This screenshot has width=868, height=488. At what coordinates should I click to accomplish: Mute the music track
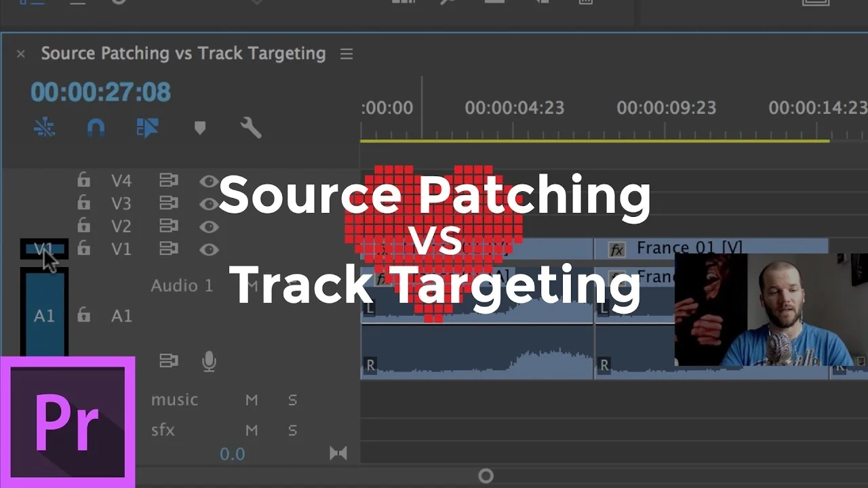tap(252, 400)
